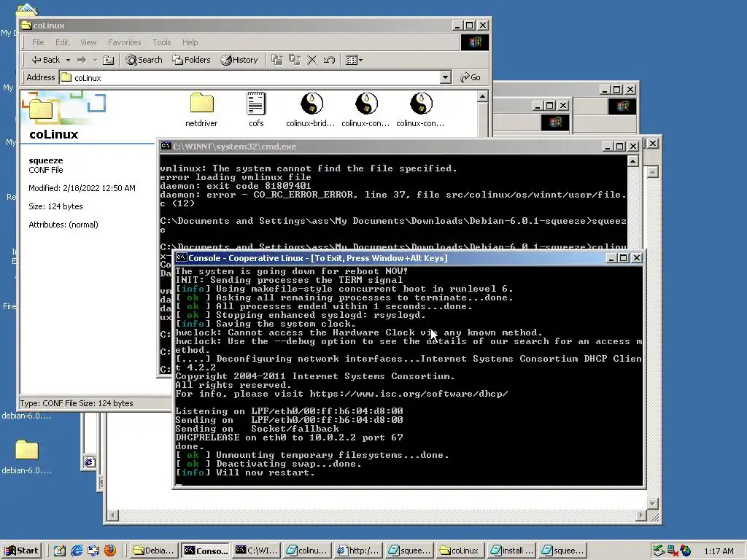Launch Firefox from quick launch
The width and height of the screenshot is (747, 560).
pos(110,551)
